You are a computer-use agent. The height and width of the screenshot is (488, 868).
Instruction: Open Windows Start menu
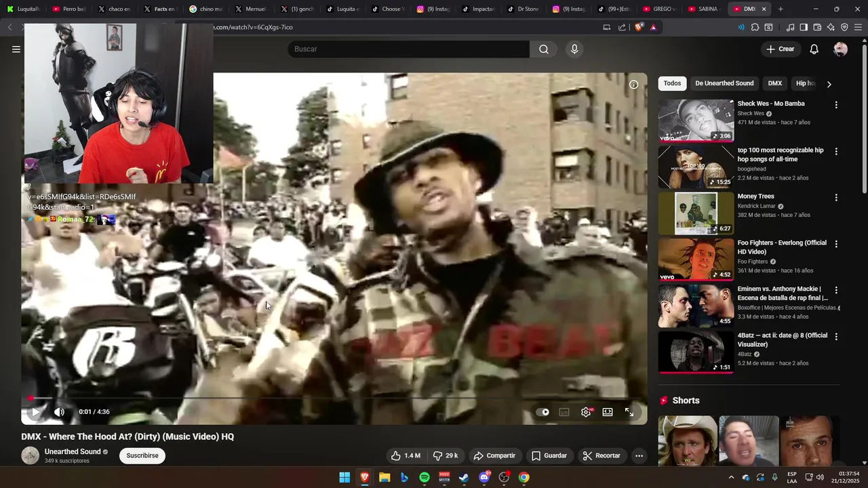[x=344, y=477]
